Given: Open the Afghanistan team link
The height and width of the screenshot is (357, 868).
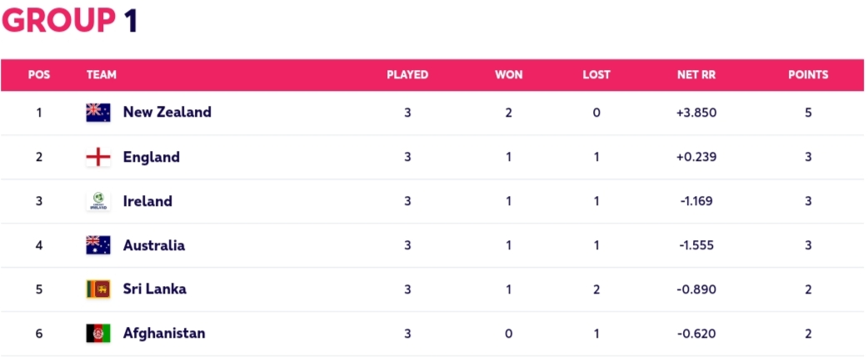Looking at the screenshot, I should click(x=164, y=333).
